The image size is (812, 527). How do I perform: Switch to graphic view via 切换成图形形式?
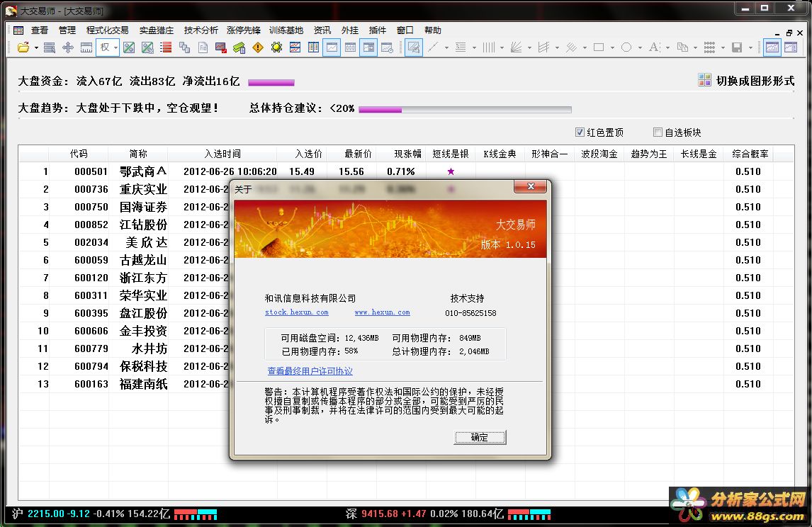click(746, 80)
